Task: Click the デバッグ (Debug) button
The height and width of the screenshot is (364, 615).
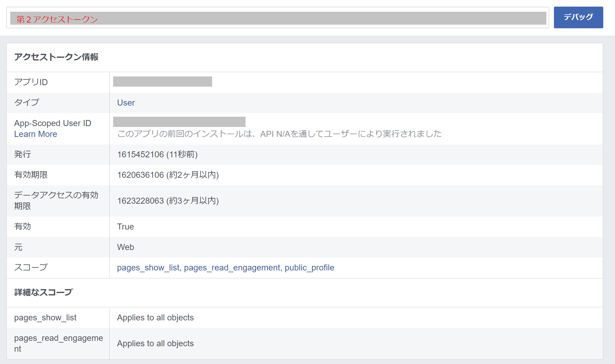Action: pos(578,17)
